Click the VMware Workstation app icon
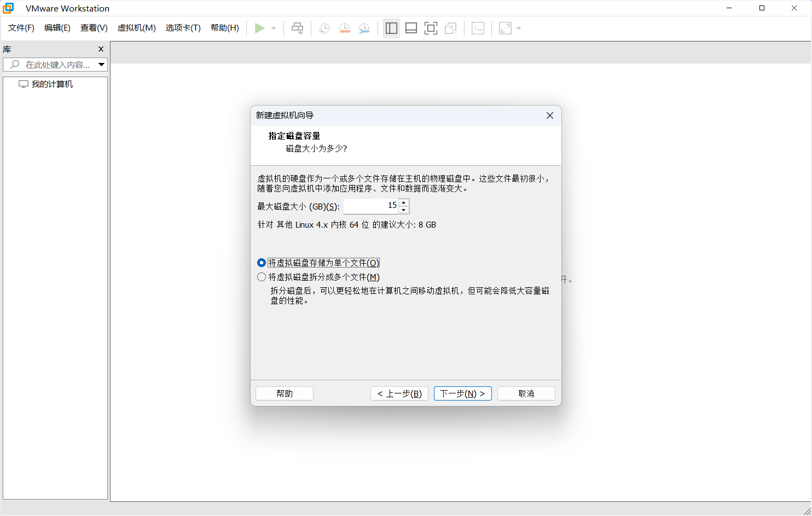 coord(8,8)
